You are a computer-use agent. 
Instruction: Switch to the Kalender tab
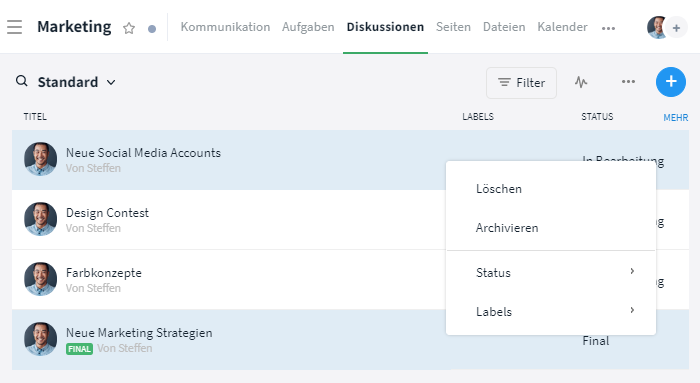click(x=562, y=27)
